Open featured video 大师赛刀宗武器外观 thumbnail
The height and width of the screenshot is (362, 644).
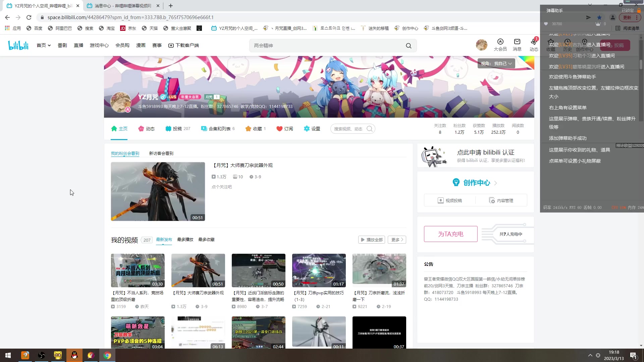(x=158, y=191)
